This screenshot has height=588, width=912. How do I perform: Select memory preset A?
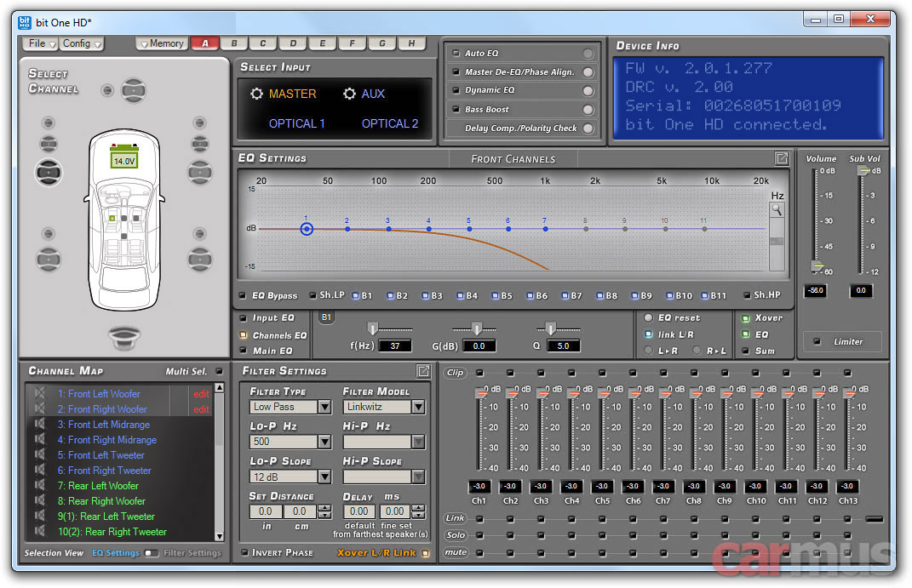click(205, 43)
